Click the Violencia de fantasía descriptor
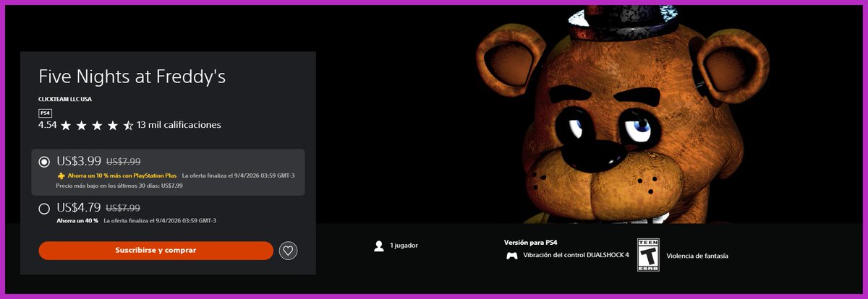The width and height of the screenshot is (868, 299). coord(697,256)
